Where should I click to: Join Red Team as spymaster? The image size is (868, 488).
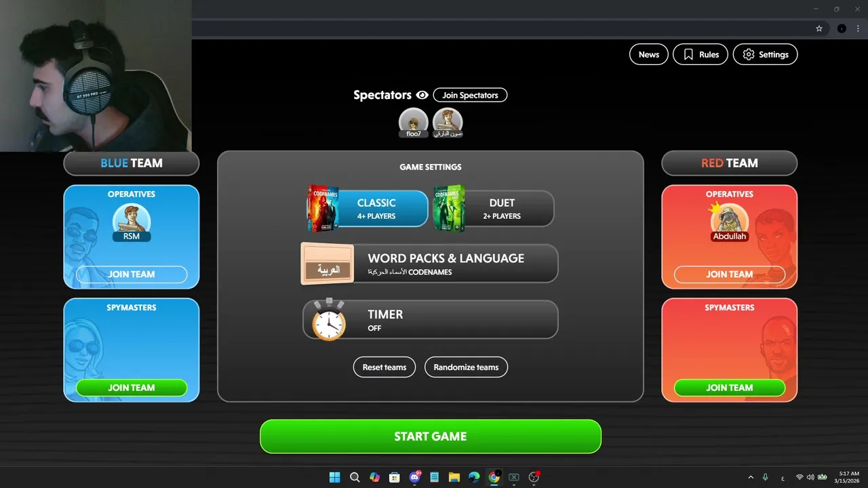pyautogui.click(x=730, y=388)
